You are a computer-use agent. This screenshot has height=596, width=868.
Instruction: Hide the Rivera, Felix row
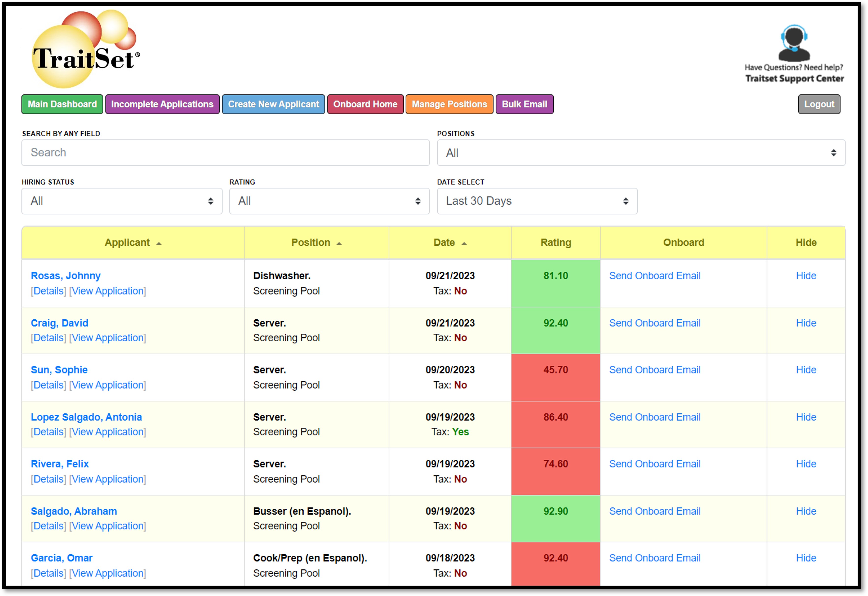806,464
